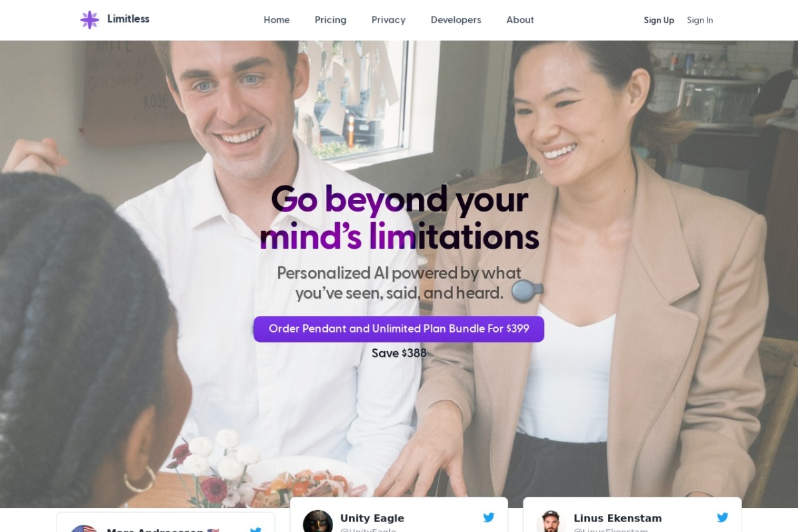The image size is (798, 532).
Task: Open Linus Ekenstam's profile avatar
Action: click(551, 521)
